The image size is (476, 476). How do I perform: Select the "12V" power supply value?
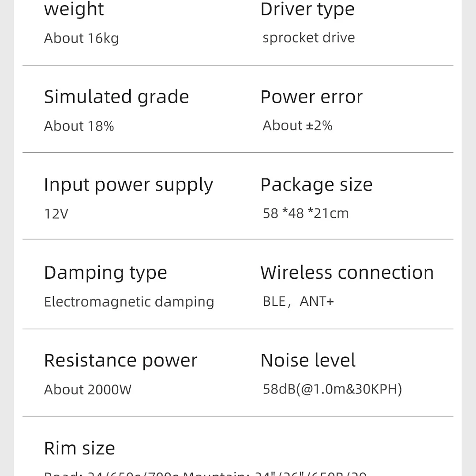pos(56,214)
